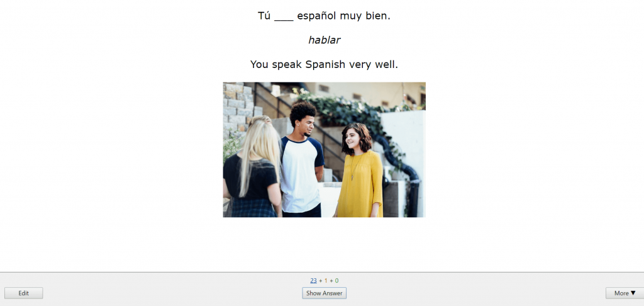Viewport: 644px width, 306px height.
Task: Click the word Tú in the sentence
Action: tap(264, 16)
